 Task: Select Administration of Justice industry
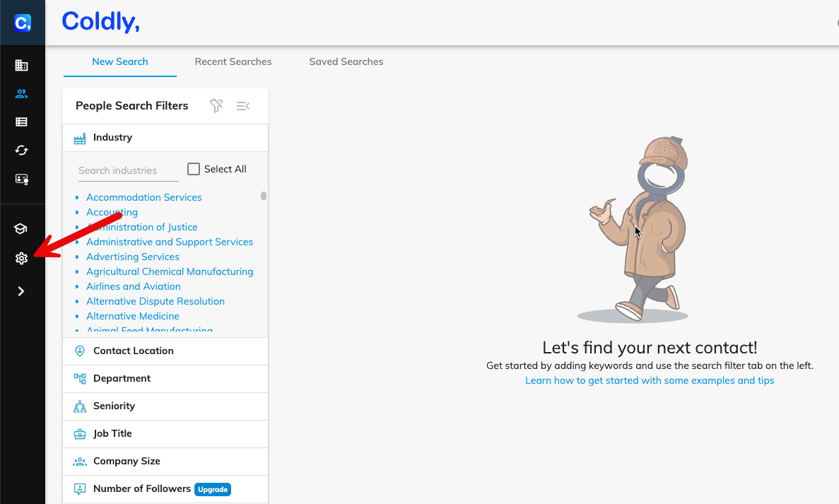click(x=142, y=228)
